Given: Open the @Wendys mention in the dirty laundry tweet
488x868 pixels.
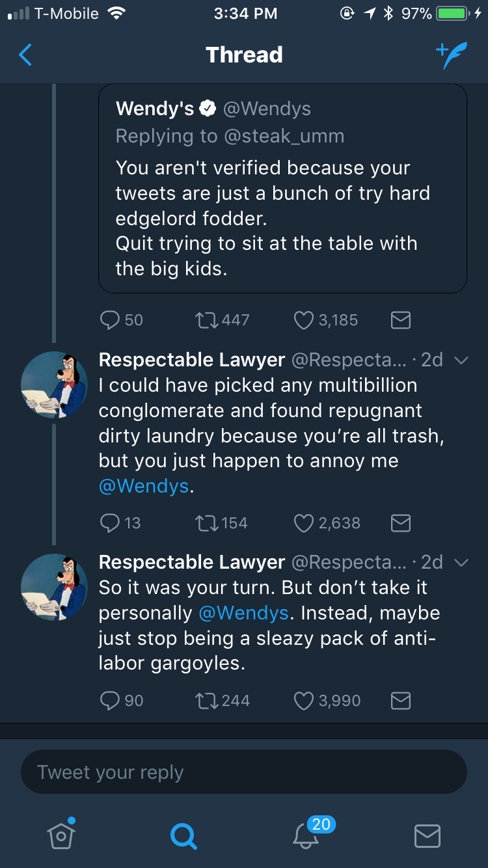Looking at the screenshot, I should click(x=143, y=486).
